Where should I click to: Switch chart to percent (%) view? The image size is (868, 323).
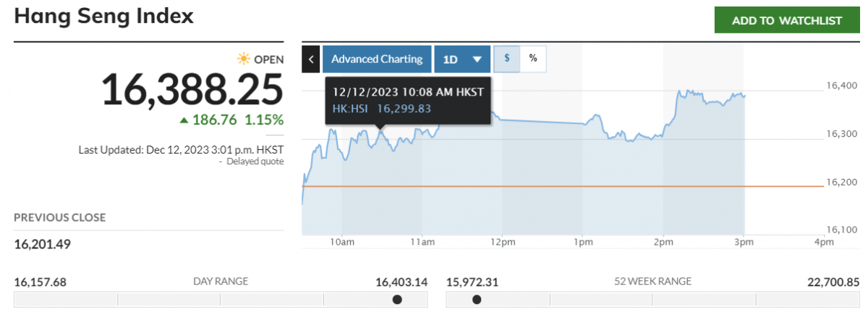[533, 59]
